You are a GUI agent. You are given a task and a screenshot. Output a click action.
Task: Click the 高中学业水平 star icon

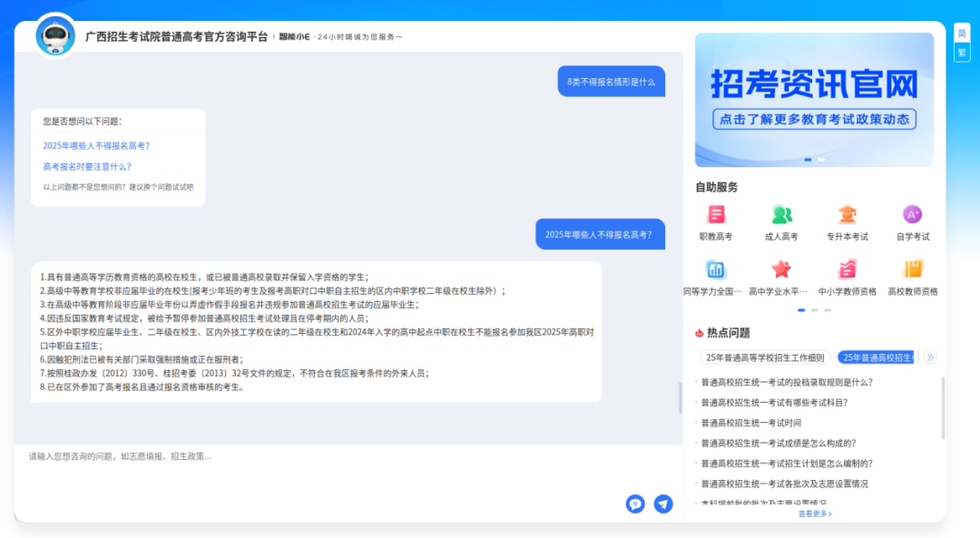(x=781, y=269)
